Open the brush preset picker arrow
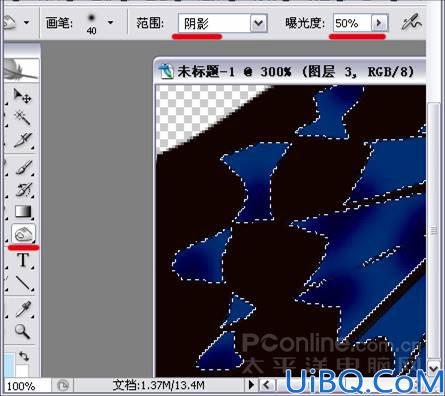445x396 pixels. click(x=110, y=23)
